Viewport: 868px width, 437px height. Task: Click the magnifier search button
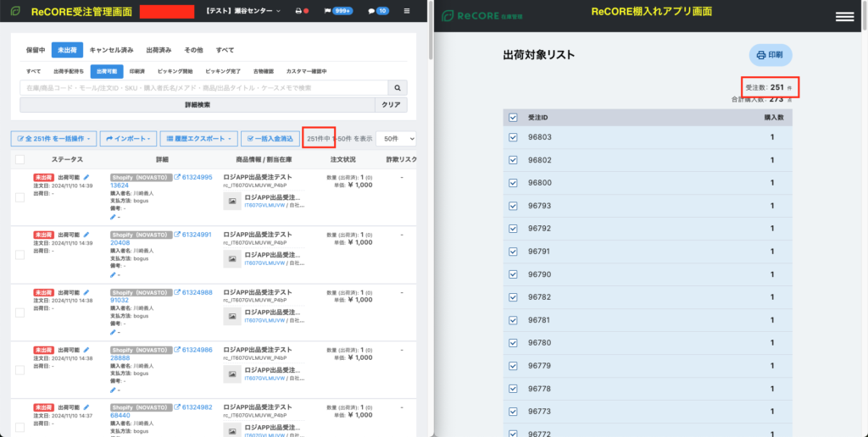(x=398, y=87)
